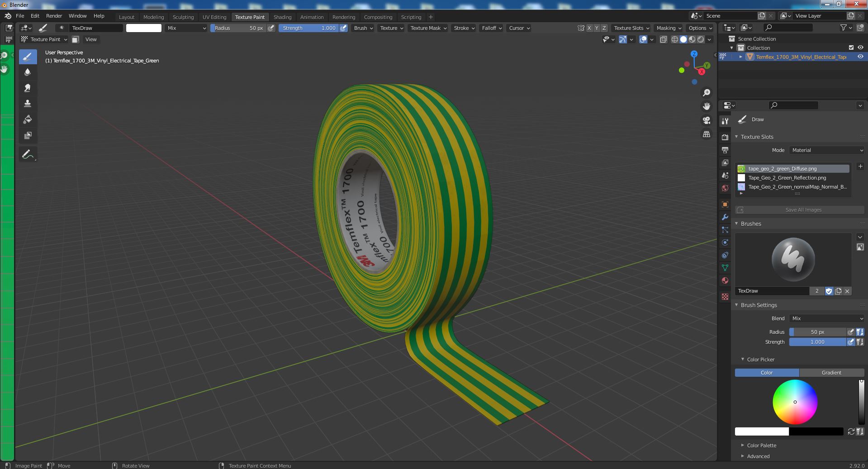Open the File menu
The image size is (868, 469).
pos(20,16)
